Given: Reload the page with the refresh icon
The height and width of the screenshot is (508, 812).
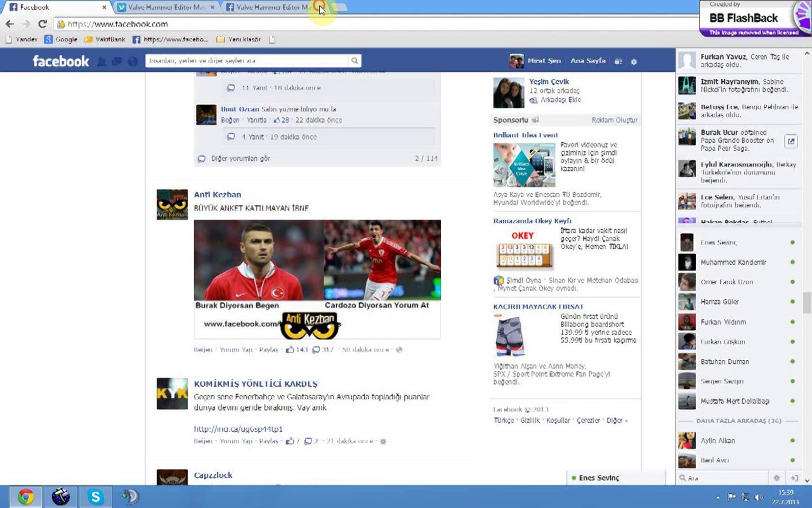Looking at the screenshot, I should tap(42, 24).
